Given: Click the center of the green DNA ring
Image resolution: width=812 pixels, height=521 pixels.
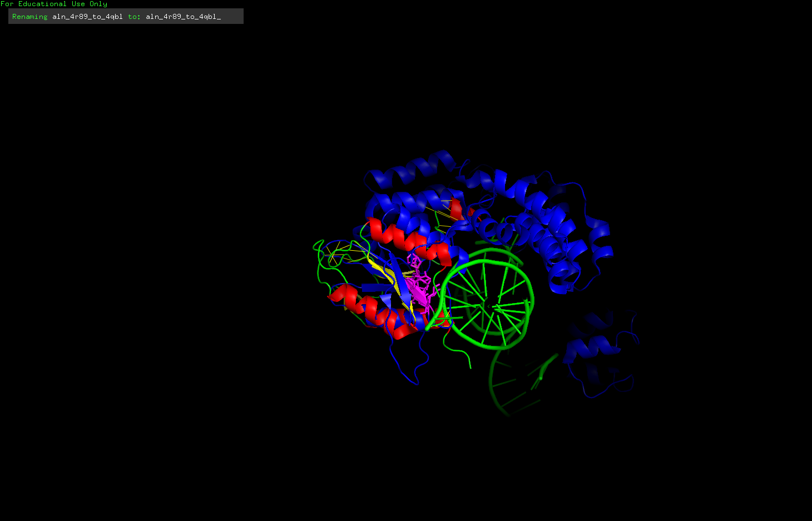Looking at the screenshot, I should point(488,305).
